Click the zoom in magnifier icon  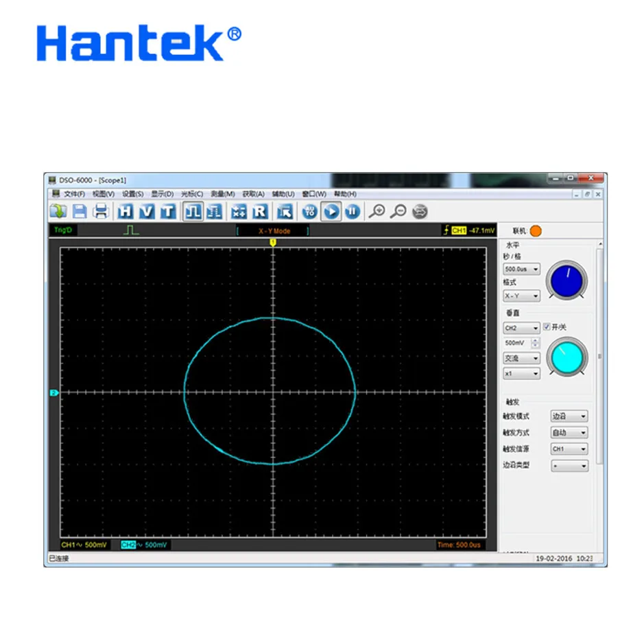(377, 211)
